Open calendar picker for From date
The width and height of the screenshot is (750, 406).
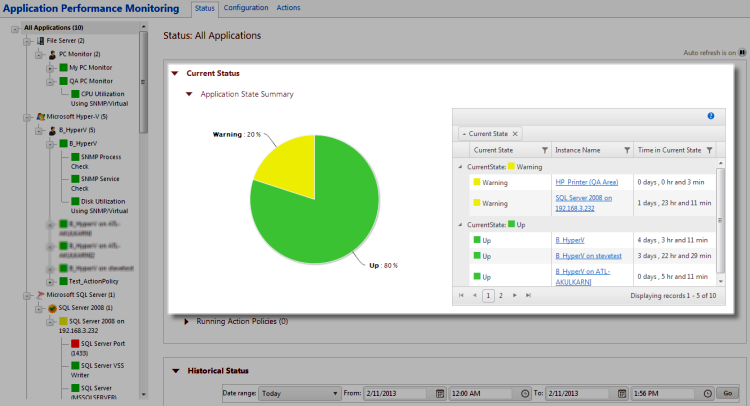point(439,393)
